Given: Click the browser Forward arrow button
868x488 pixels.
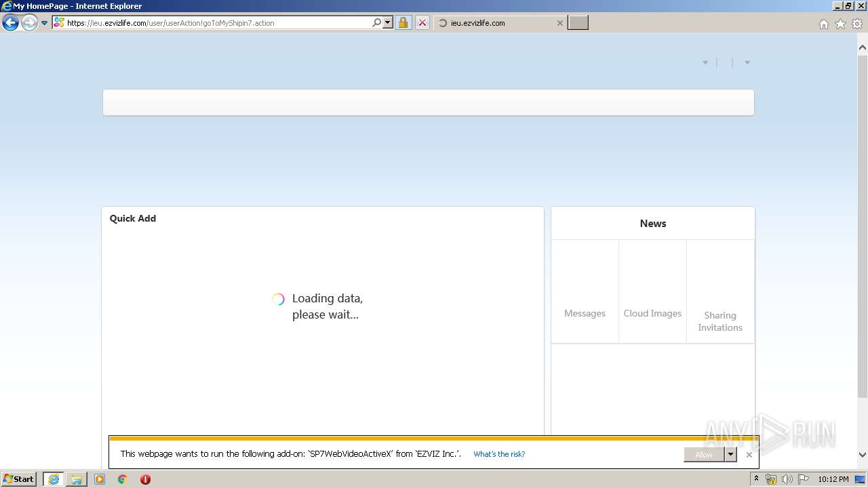Looking at the screenshot, I should tap(29, 23).
